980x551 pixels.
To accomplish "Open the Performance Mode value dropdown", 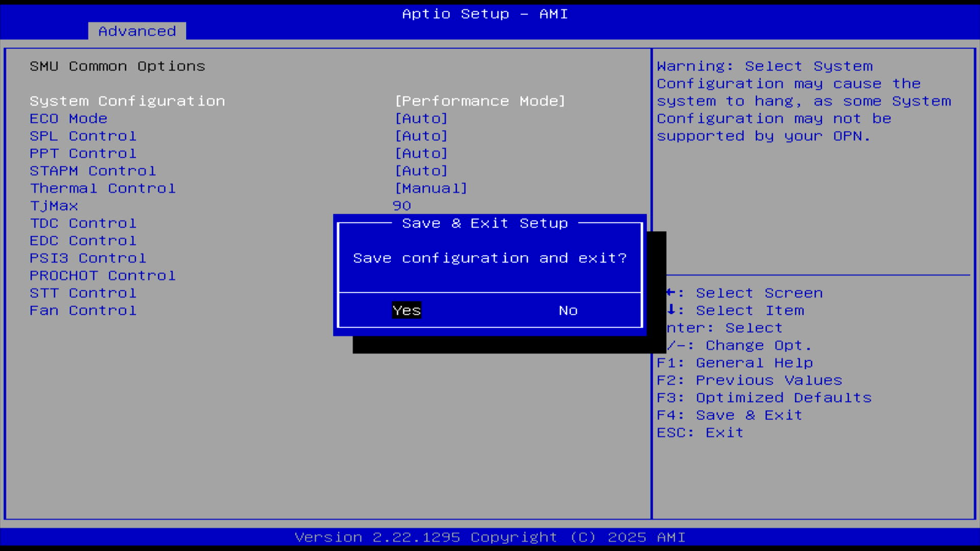I will (x=480, y=101).
